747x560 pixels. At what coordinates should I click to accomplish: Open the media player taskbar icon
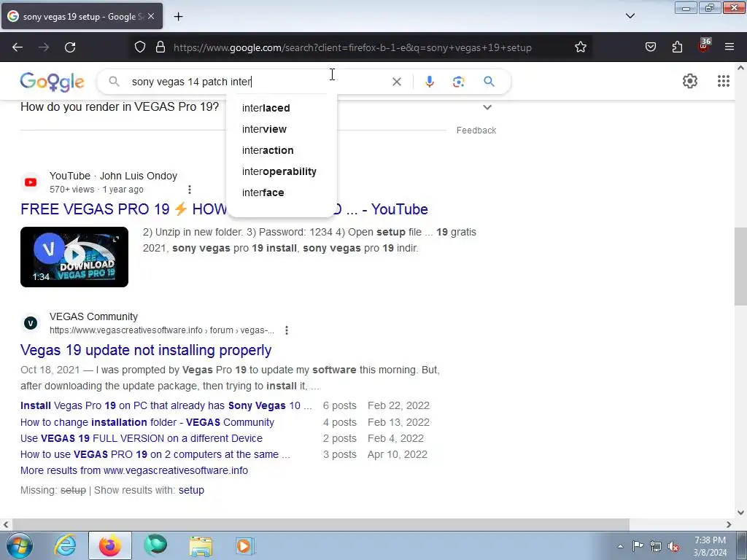[245, 545]
